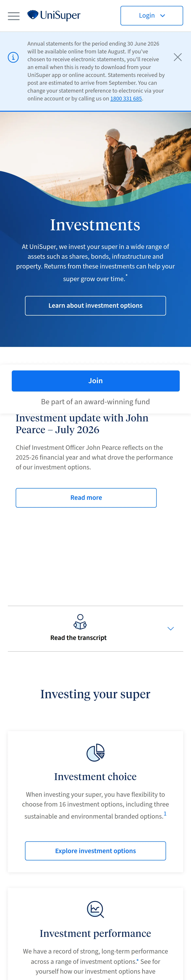Click the UniSuper logo
This screenshot has width=191, height=980.
[x=54, y=16]
